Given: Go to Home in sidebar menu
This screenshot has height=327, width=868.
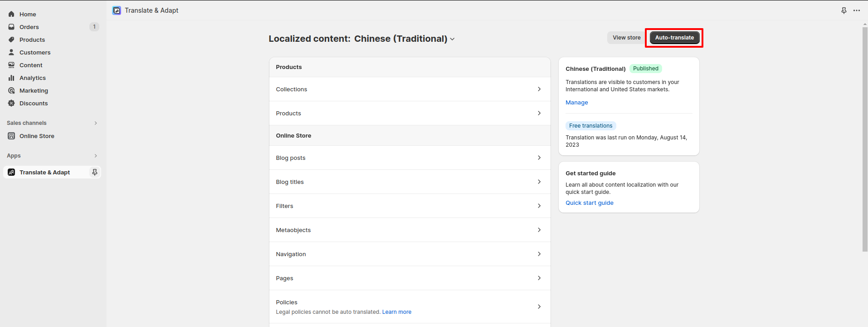Looking at the screenshot, I should point(28,14).
